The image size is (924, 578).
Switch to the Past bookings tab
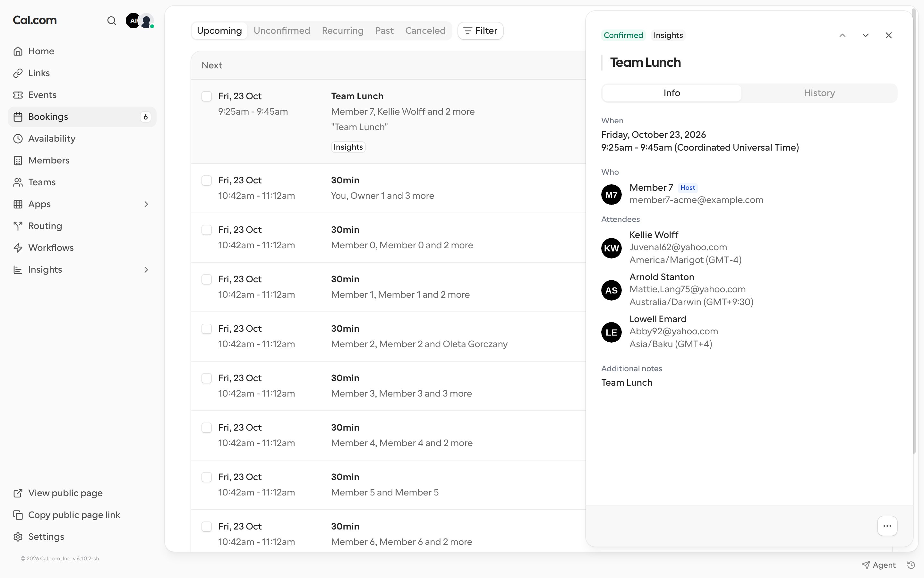coord(384,31)
